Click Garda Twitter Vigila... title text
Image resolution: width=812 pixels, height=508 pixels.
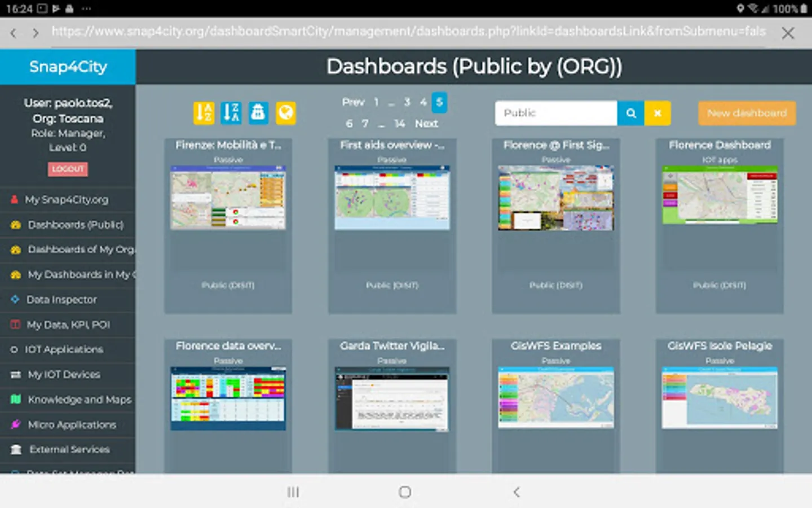(x=392, y=346)
